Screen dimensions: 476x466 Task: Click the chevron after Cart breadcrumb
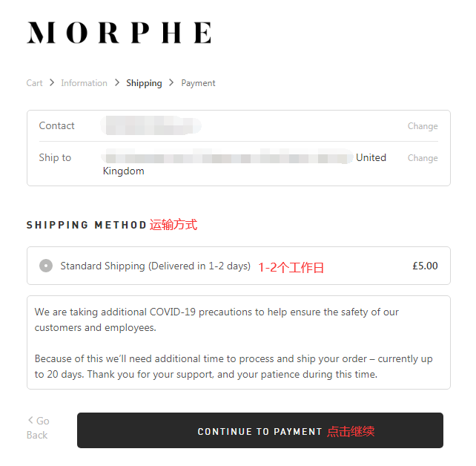(52, 82)
